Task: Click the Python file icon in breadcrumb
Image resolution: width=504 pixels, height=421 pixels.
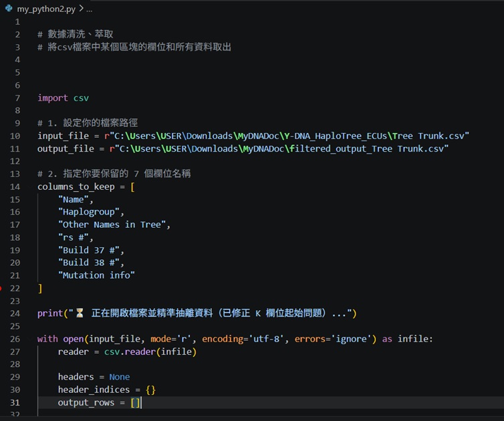Action: pyautogui.click(x=9, y=9)
